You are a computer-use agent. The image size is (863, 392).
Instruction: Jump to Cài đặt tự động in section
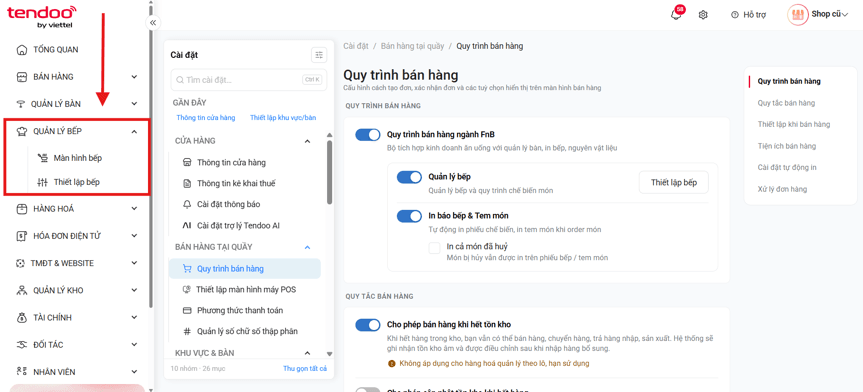tap(787, 167)
